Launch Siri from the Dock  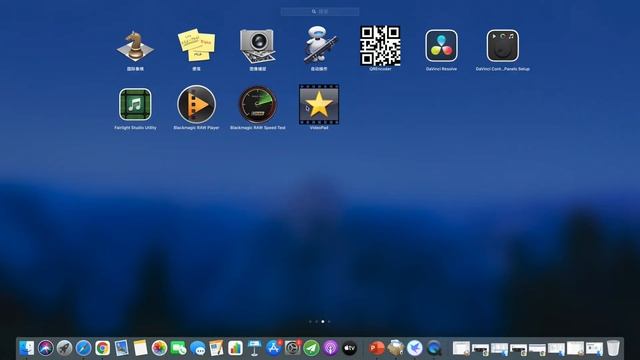(x=46, y=348)
